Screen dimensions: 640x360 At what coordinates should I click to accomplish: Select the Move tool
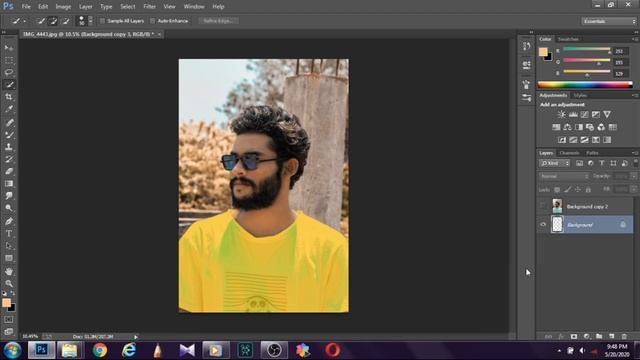9,48
